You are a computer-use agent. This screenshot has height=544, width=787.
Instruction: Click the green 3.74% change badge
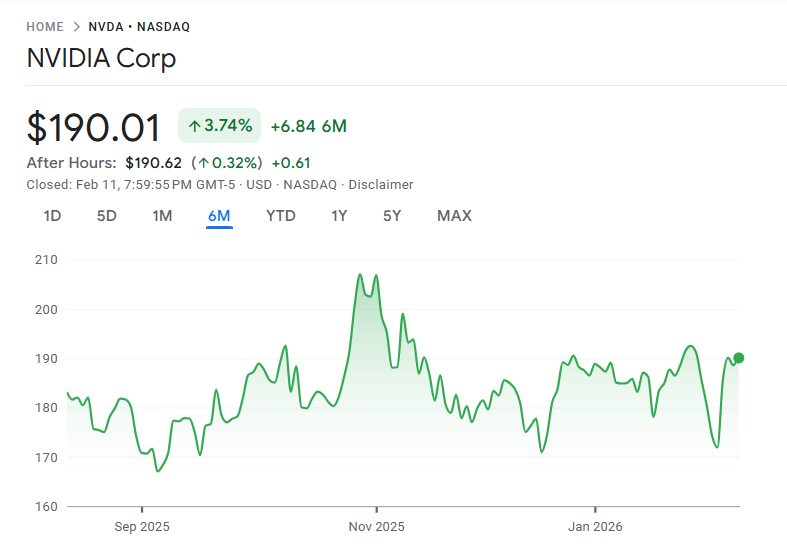click(219, 125)
